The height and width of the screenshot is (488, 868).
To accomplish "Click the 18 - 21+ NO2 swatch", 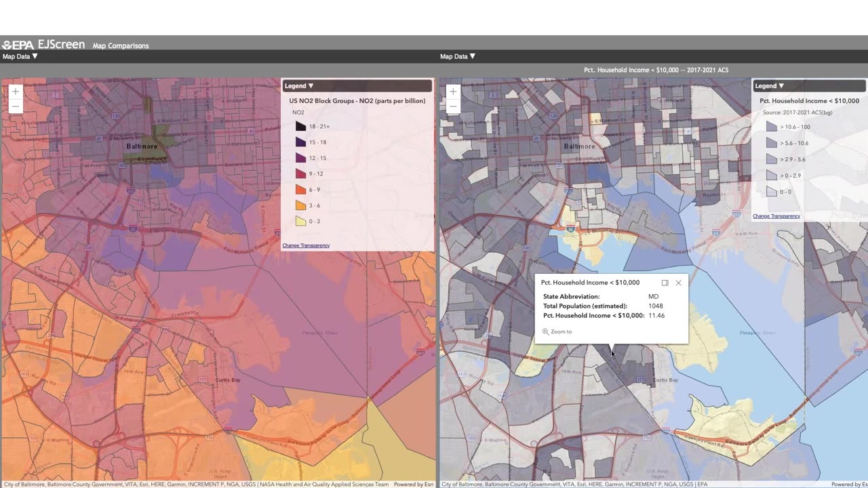I will [300, 127].
